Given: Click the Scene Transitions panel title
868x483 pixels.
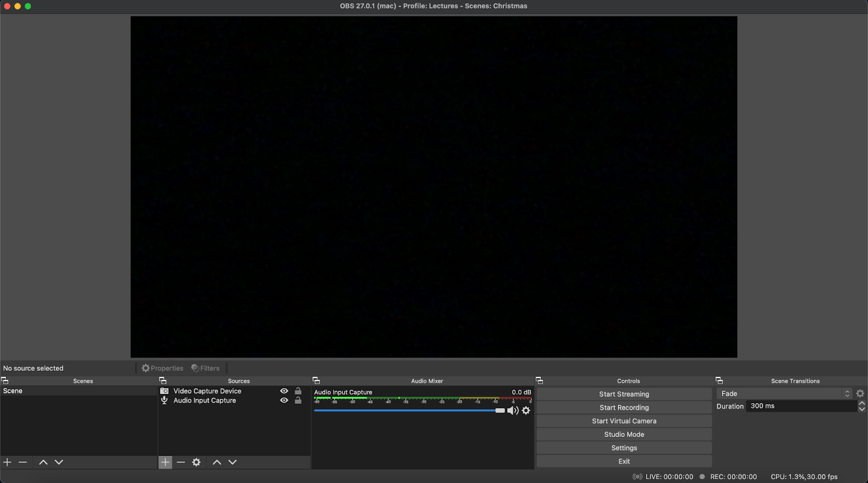Looking at the screenshot, I should [795, 381].
